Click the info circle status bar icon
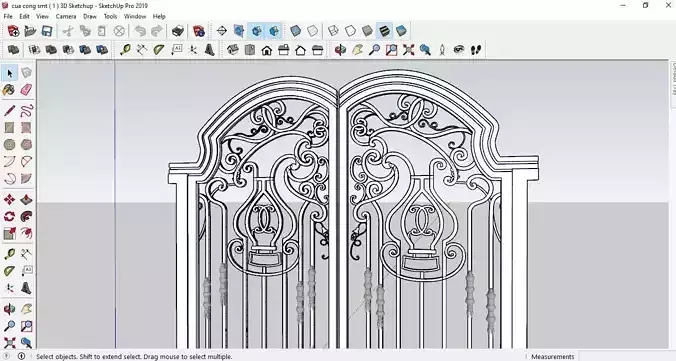The image size is (676, 361). 21,357
